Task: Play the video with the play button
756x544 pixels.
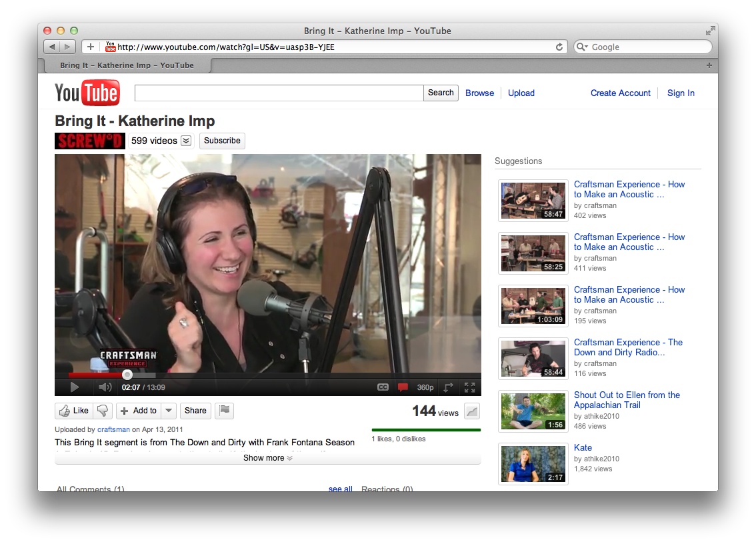Action: pyautogui.click(x=74, y=387)
